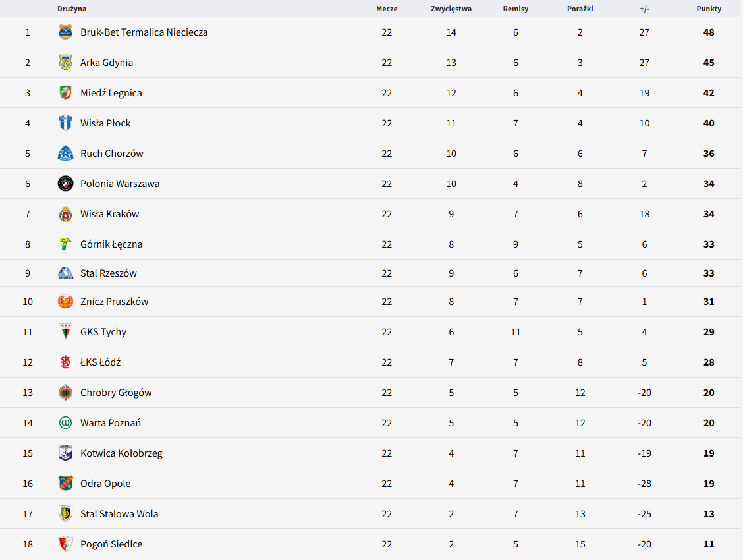
Task: Open the Stal Rzeszów team name
Action: tap(109, 273)
